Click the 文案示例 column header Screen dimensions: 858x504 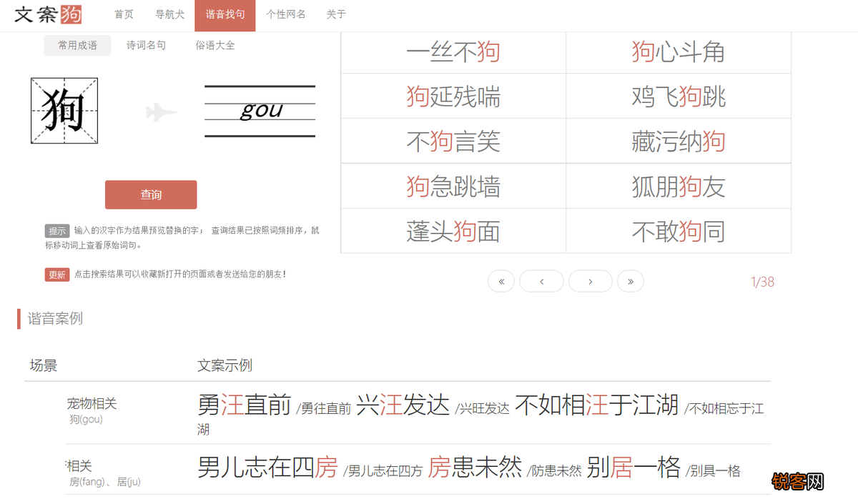coord(225,366)
